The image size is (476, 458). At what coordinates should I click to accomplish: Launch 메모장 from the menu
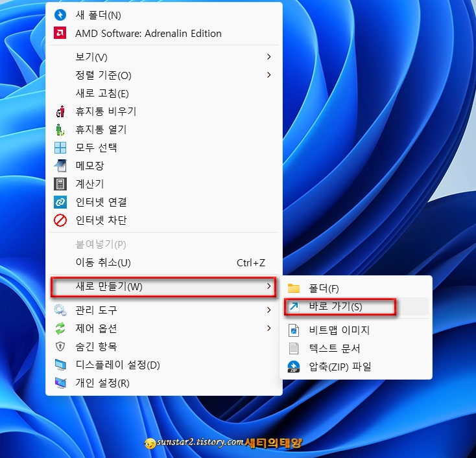pos(164,166)
